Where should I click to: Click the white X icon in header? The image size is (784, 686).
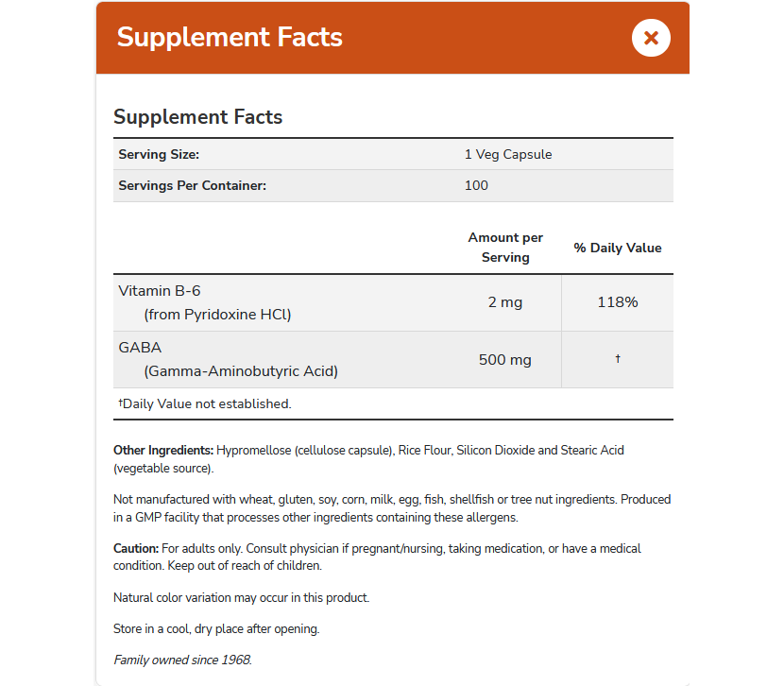click(650, 38)
